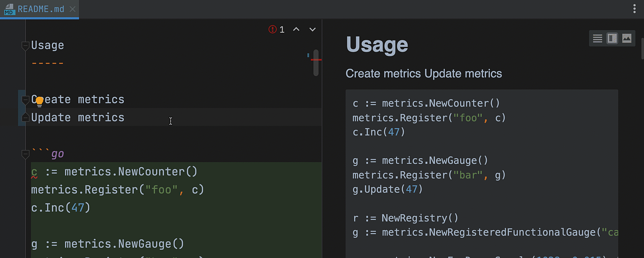The width and height of the screenshot is (644, 258).
Task: Jump to next highlighted error arrow
Action: point(313,29)
